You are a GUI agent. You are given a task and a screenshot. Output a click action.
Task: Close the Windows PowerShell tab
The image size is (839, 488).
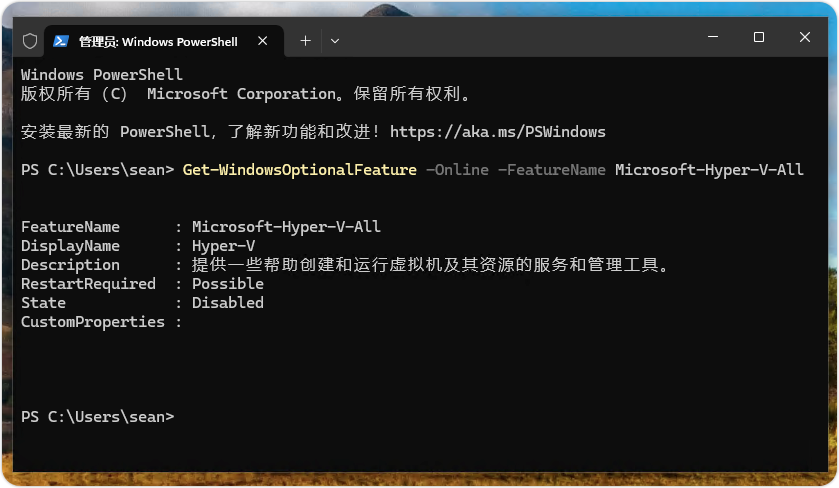(x=262, y=41)
